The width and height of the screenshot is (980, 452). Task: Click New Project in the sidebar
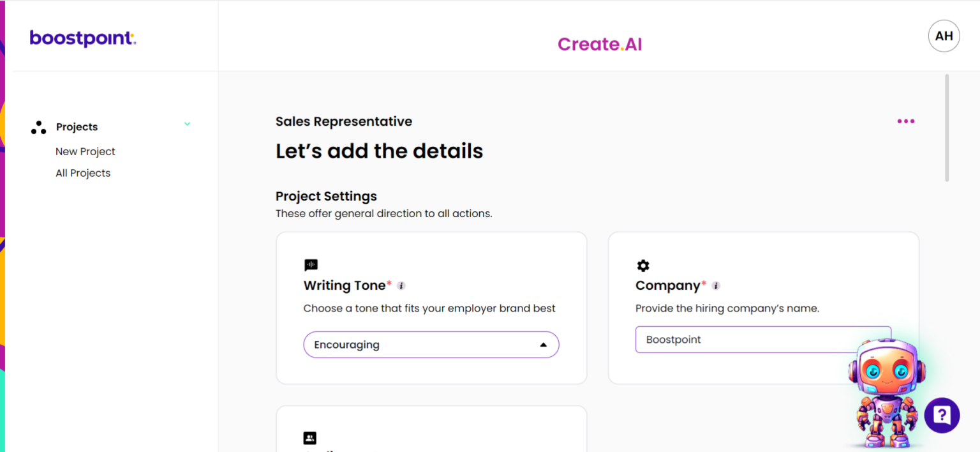pyautogui.click(x=85, y=151)
